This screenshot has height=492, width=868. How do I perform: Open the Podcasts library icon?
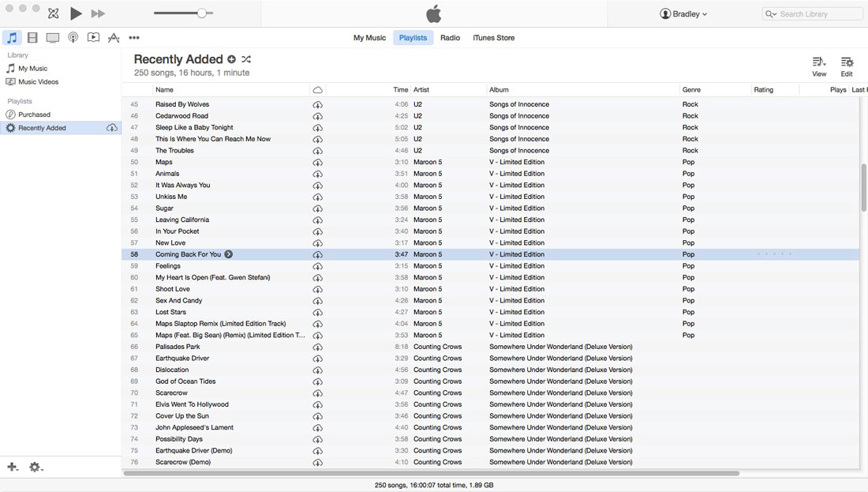[x=73, y=38]
